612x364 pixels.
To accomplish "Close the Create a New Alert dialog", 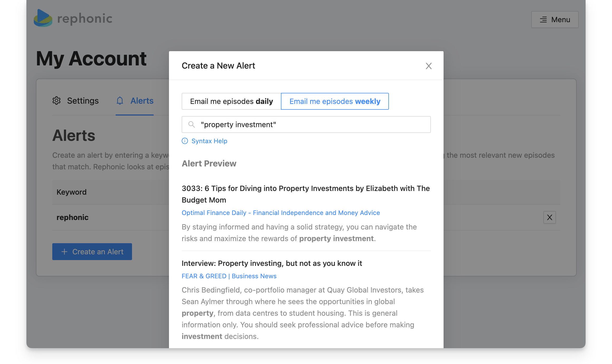I will pyautogui.click(x=429, y=66).
